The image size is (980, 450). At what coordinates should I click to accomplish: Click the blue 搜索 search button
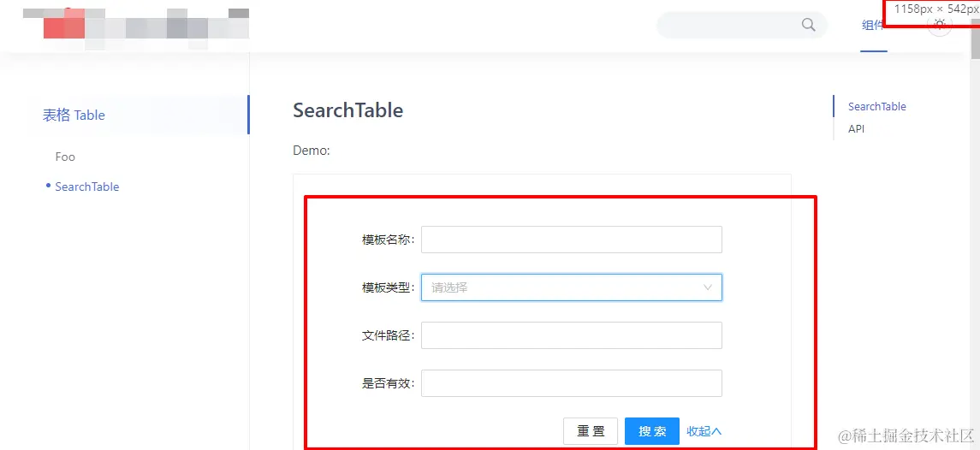[652, 431]
